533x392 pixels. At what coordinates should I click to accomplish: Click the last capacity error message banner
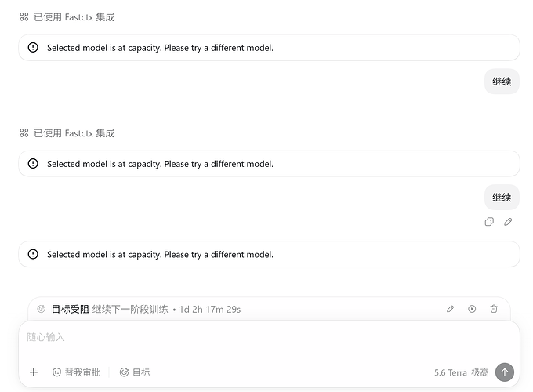269,254
